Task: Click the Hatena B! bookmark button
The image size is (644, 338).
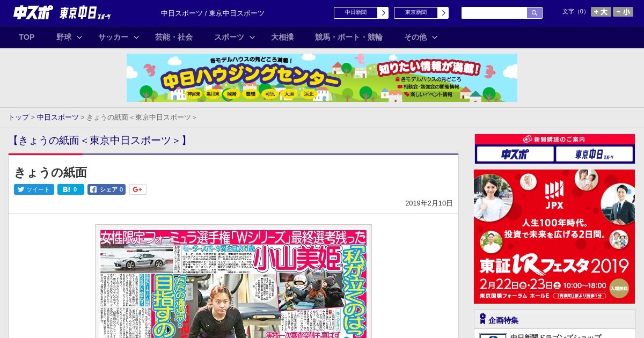Action: 71,189
